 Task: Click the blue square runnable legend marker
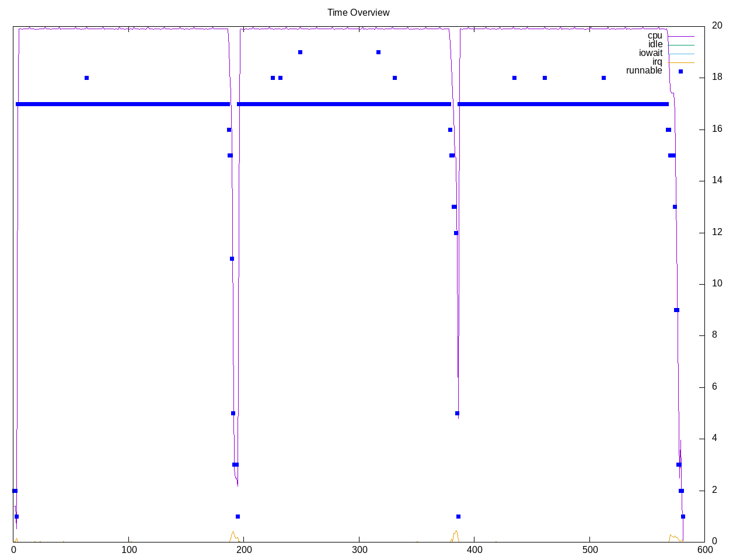680,71
